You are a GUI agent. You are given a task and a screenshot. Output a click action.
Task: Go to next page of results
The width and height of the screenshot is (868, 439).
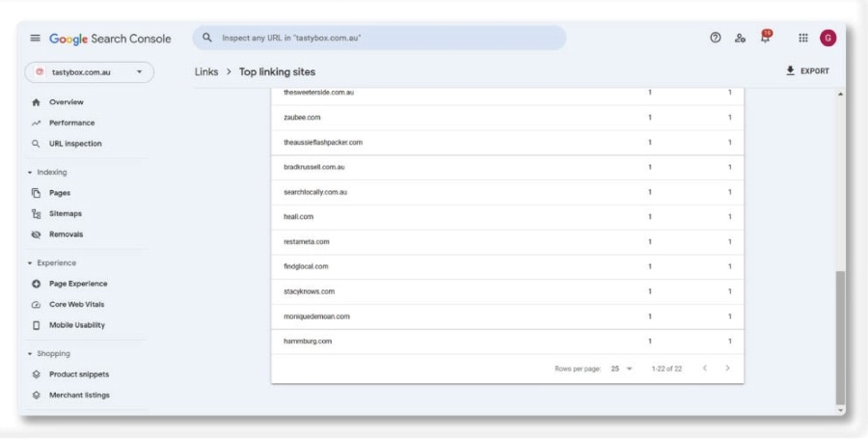coord(727,369)
